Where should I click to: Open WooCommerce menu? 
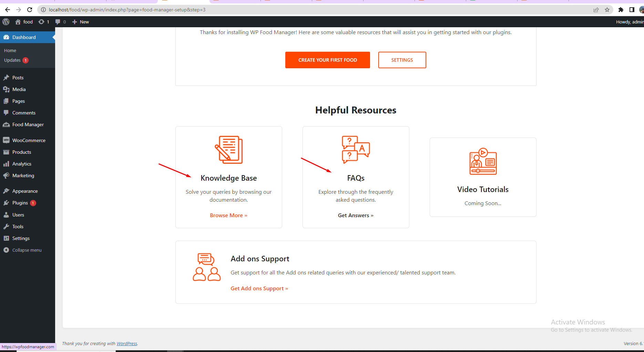[28, 140]
